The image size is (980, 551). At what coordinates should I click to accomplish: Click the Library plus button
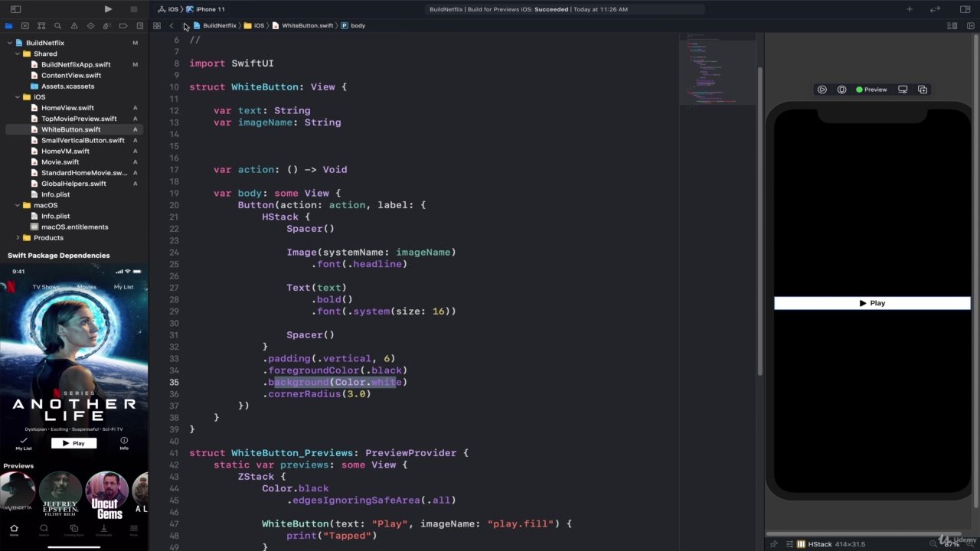point(910,9)
